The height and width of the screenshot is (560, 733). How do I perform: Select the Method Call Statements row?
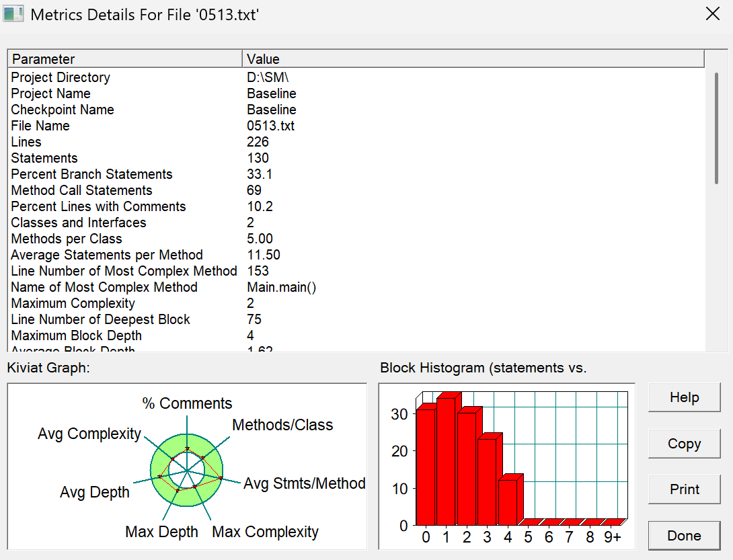pos(356,190)
